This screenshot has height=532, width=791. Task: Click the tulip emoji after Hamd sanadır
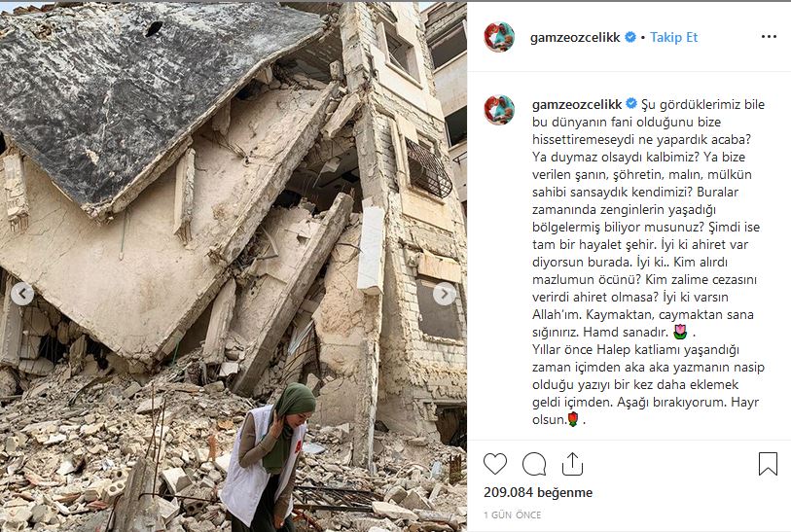(x=680, y=332)
